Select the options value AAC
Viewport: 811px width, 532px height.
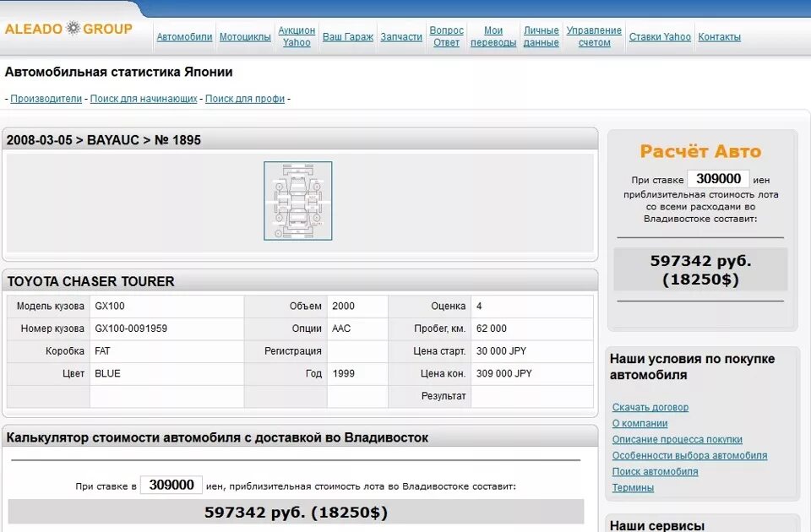click(x=341, y=328)
